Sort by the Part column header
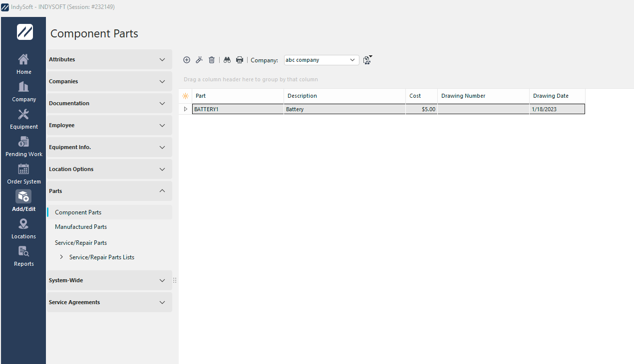The height and width of the screenshot is (364, 634). (x=238, y=96)
